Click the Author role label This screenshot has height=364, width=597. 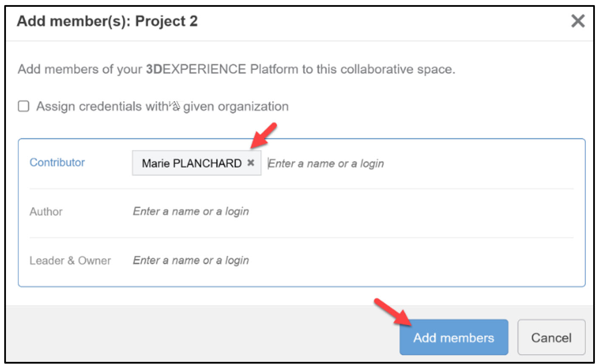click(x=45, y=211)
